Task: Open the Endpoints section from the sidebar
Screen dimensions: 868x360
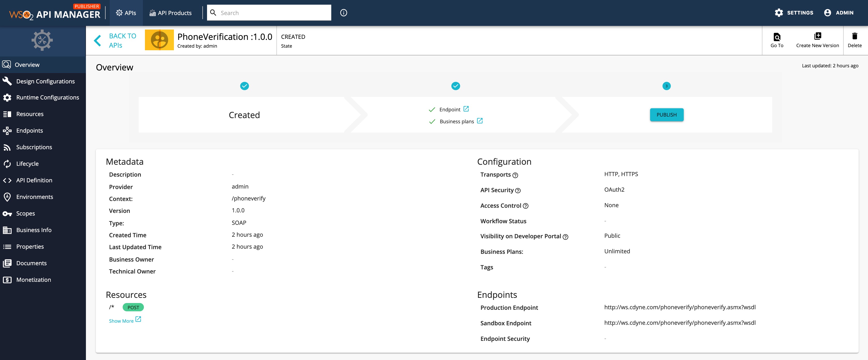Action: pyautogui.click(x=30, y=131)
